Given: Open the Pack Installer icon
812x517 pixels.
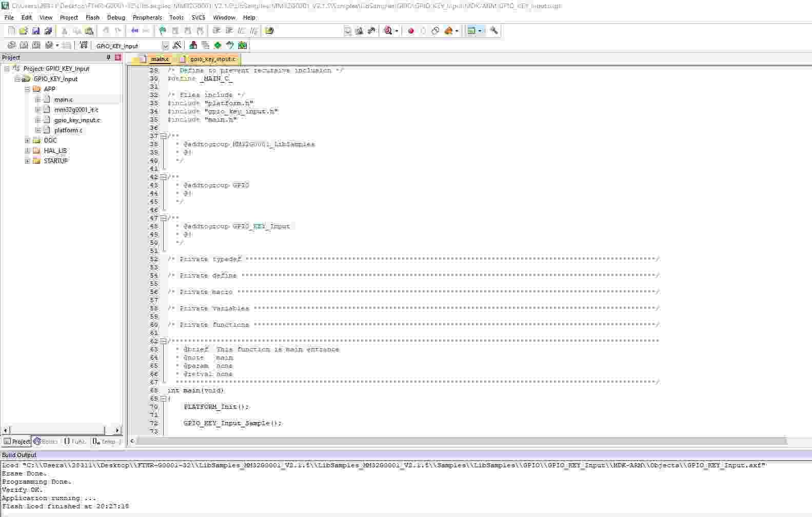Looking at the screenshot, I should pyautogui.click(x=242, y=45).
